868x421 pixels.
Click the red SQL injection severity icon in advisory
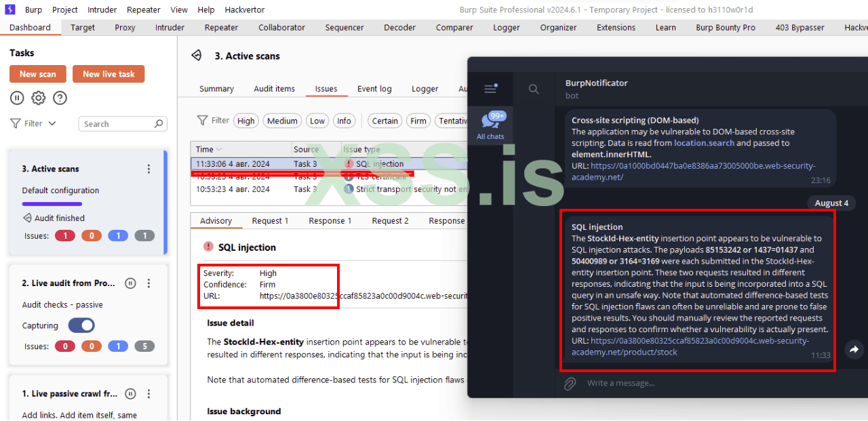[208, 247]
